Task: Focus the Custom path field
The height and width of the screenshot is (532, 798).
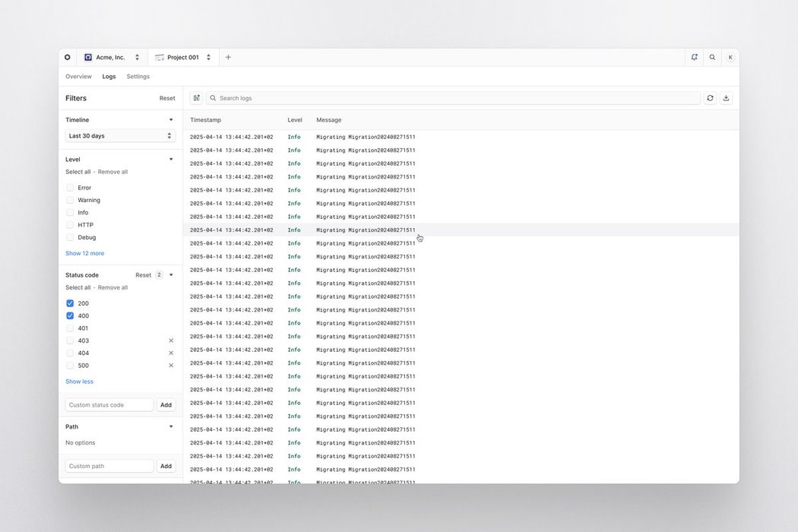Action: pyautogui.click(x=109, y=466)
